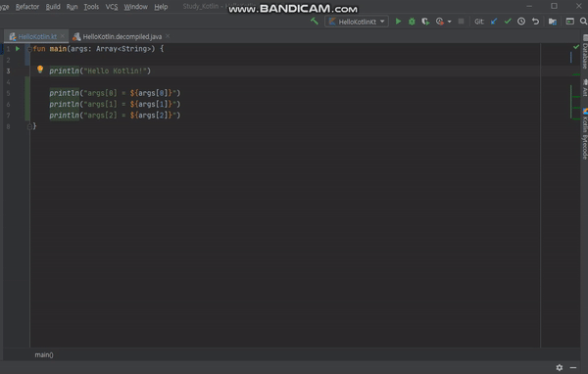The image size is (588, 374).
Task: Click the Stop square button
Action: click(x=461, y=22)
